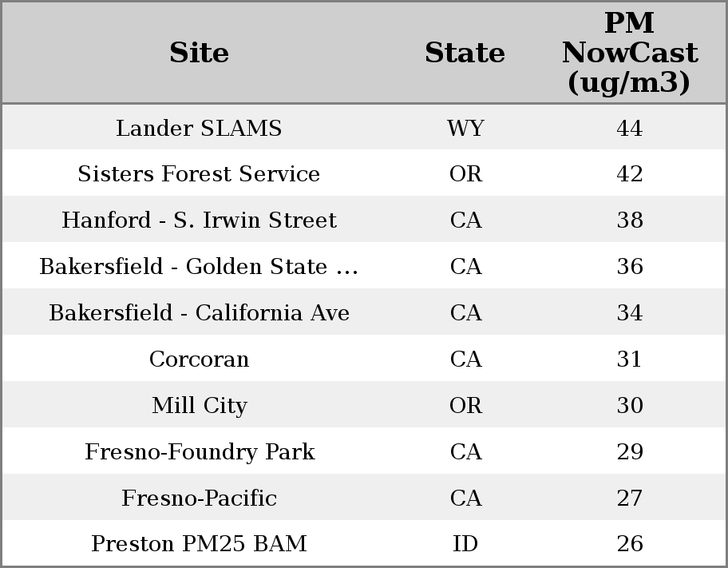Select Bakersfield - California Ave site
Screen dimensions: 728x568
point(199,313)
